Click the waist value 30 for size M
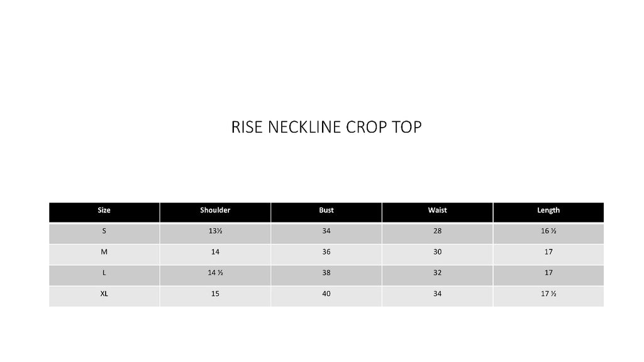The image size is (644, 362). point(437,252)
